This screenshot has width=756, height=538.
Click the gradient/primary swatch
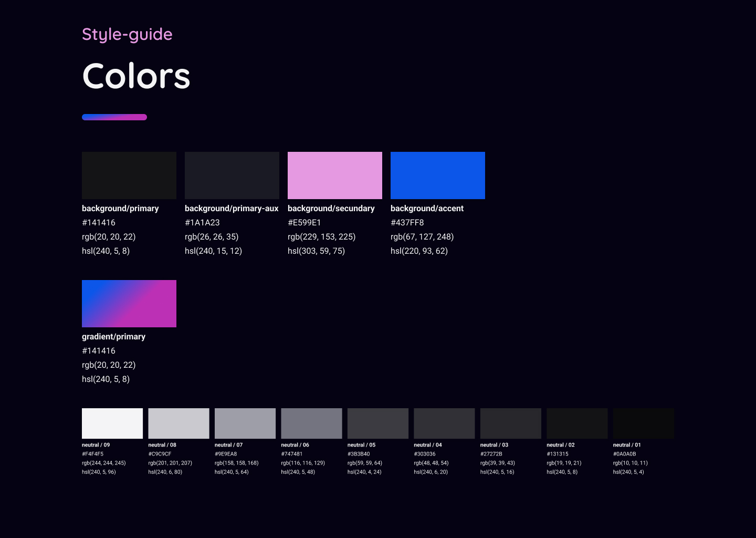point(129,304)
